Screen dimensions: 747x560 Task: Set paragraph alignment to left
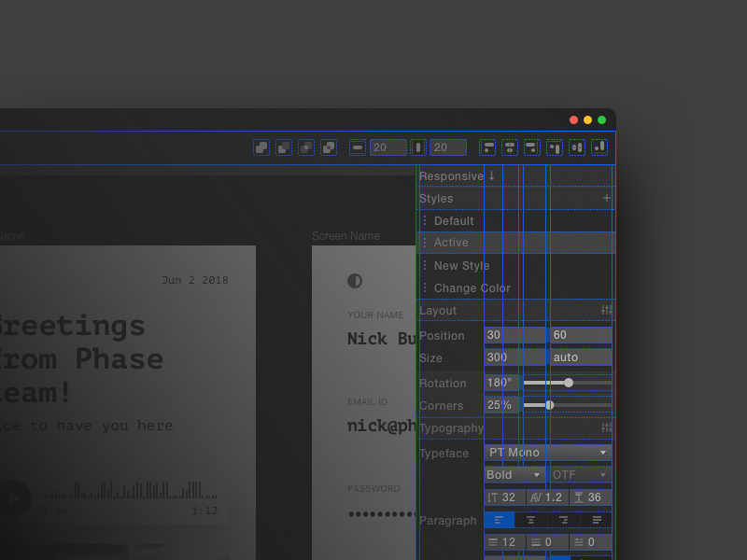(x=500, y=520)
